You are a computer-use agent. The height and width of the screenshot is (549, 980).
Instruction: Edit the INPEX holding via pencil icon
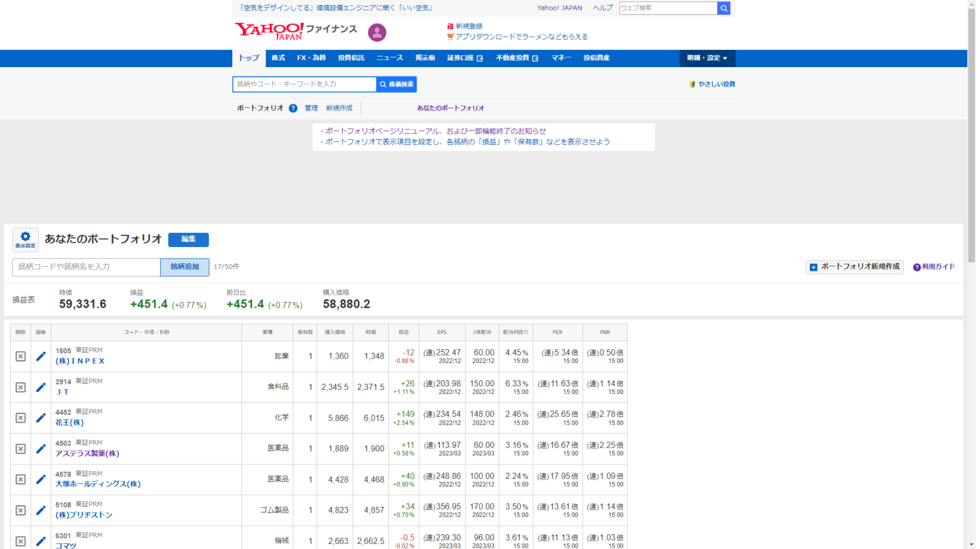point(40,356)
